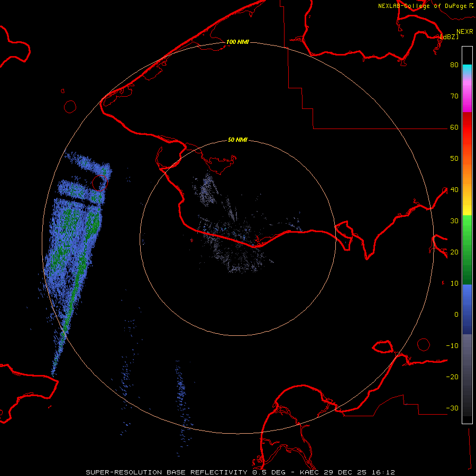Select the 50 value on the dBZ scale
Screen dimensions: 476x476
(x=454, y=159)
